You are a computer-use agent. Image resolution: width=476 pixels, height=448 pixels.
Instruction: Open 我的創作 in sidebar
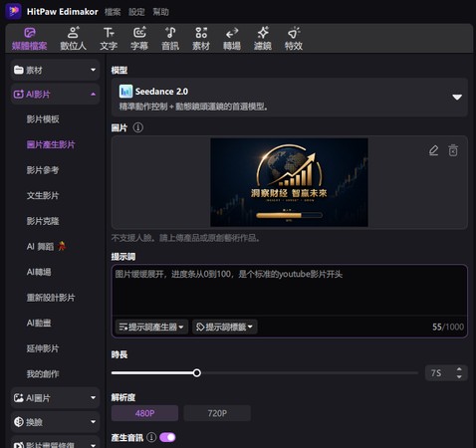click(43, 374)
